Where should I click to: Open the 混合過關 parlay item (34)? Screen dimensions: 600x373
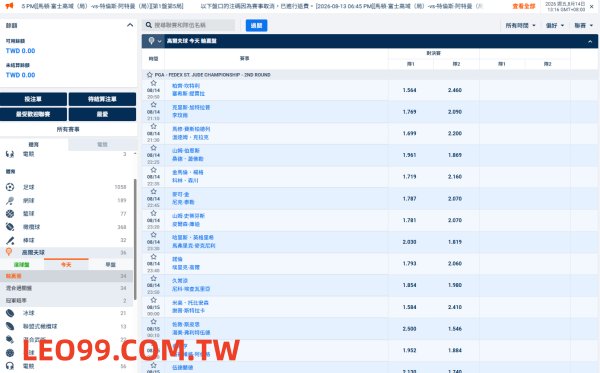pos(66,288)
